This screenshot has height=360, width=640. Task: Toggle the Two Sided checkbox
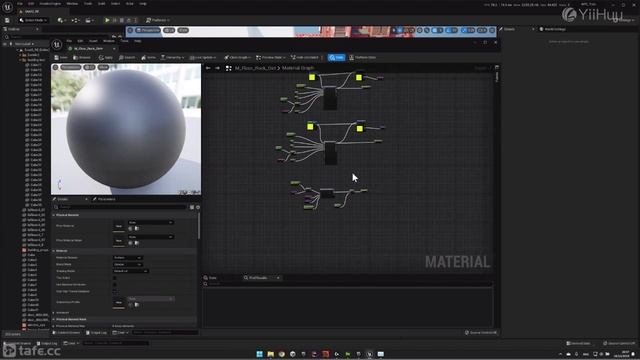click(x=115, y=278)
